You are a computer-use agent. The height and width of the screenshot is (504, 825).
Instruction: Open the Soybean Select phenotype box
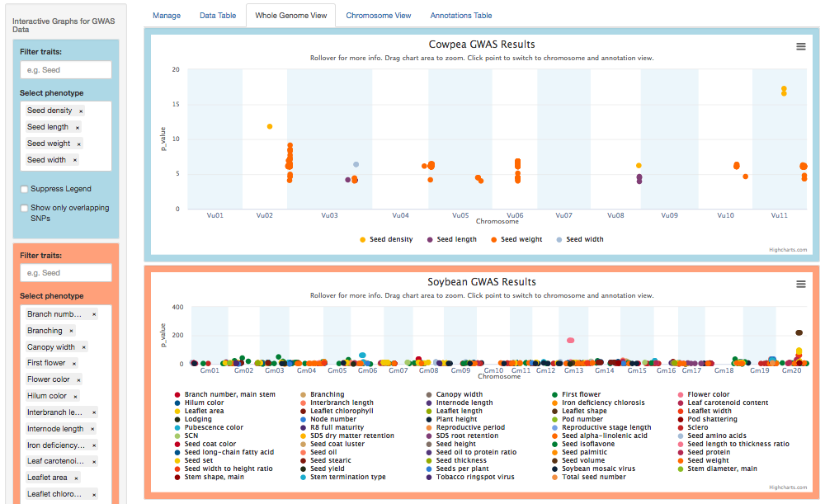coord(66,404)
